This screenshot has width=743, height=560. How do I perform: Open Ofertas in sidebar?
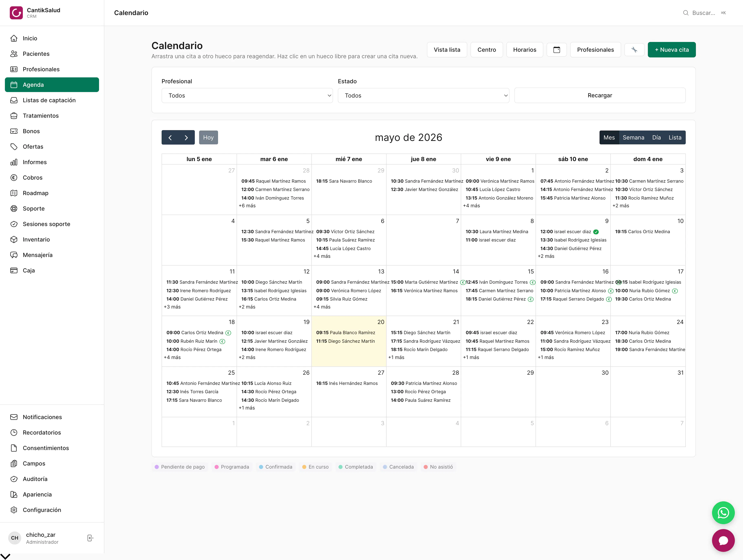click(x=52, y=146)
